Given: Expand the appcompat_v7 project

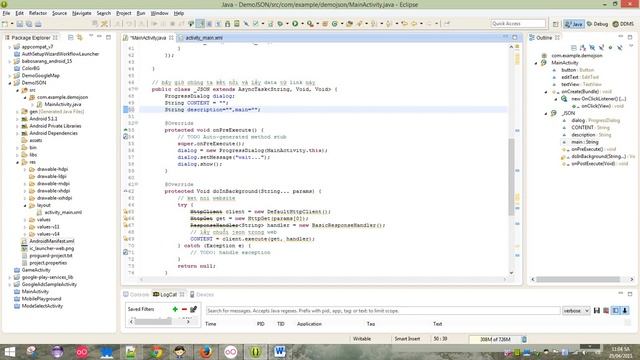Looking at the screenshot, I should point(10,47).
